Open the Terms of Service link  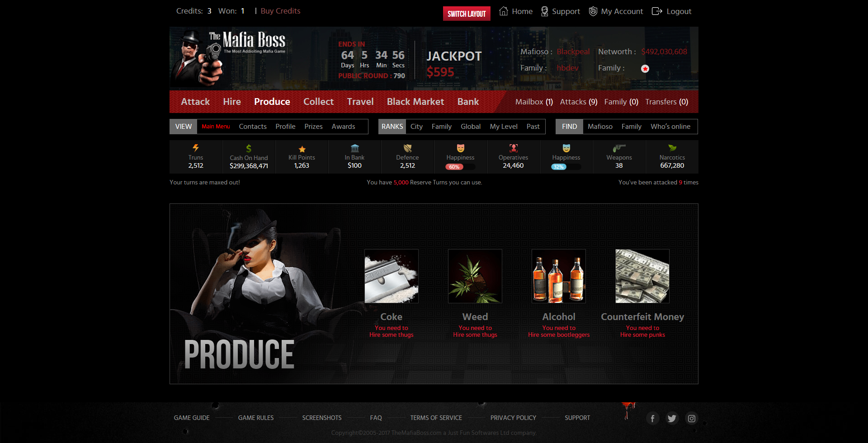click(436, 418)
